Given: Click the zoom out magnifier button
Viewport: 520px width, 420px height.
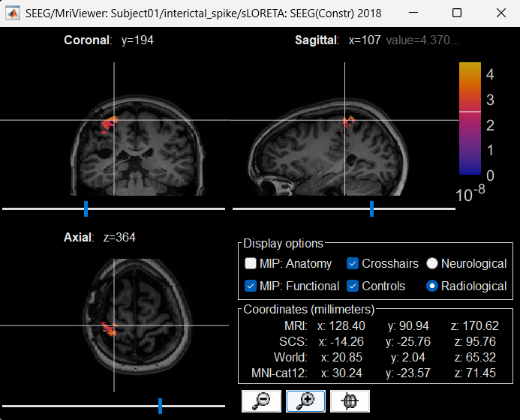Looking at the screenshot, I should [x=261, y=401].
